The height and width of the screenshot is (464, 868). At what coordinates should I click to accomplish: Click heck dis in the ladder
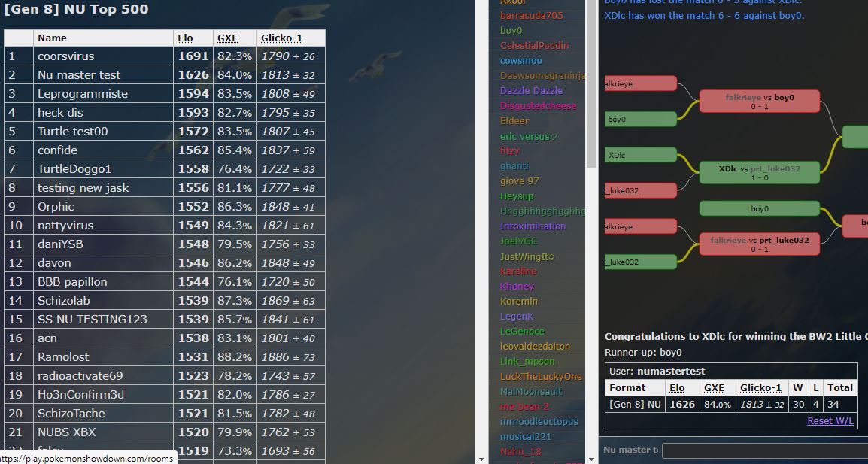(x=60, y=112)
